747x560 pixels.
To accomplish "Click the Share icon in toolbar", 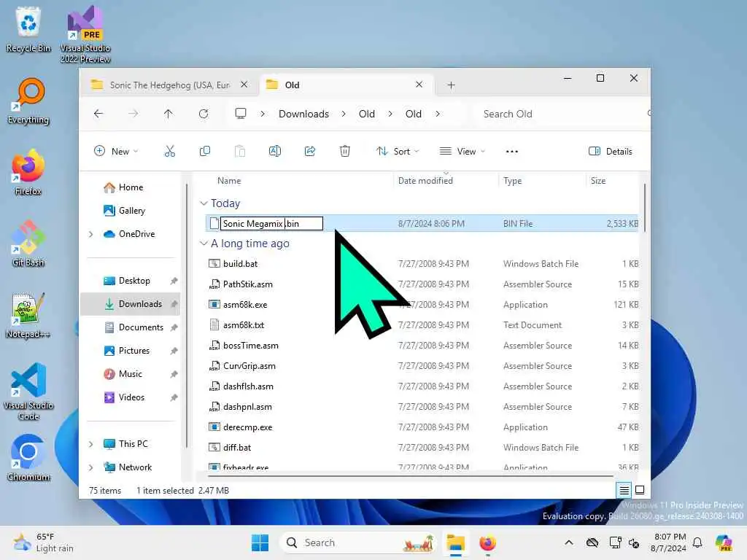I will pos(309,152).
